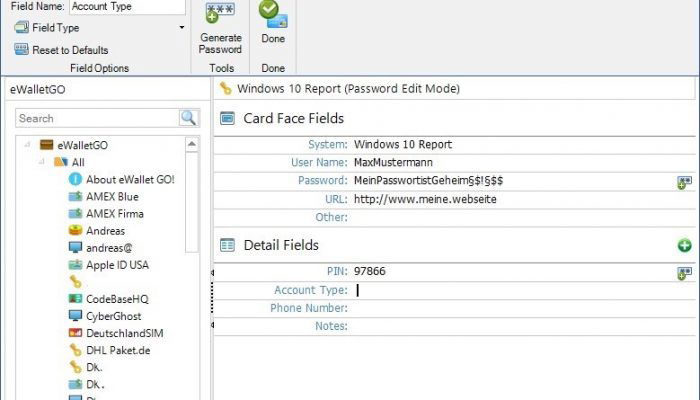The height and width of the screenshot is (400, 700).
Task: Select the CodeBaseHQ entry text
Action: tap(117, 299)
